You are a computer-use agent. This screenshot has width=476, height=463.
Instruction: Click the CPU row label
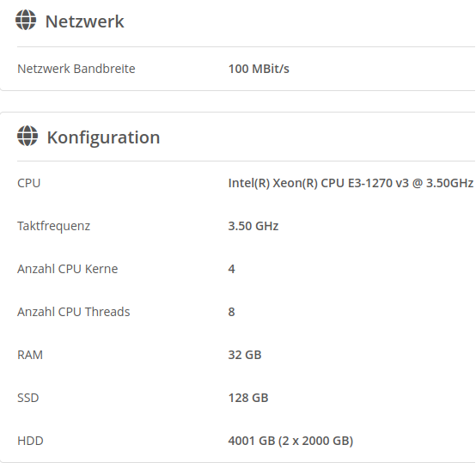(x=29, y=183)
